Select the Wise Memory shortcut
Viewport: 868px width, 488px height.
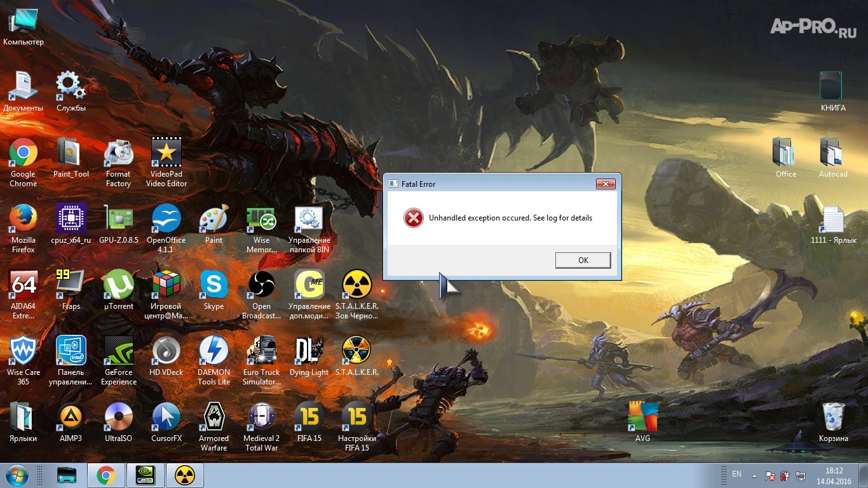coord(261,229)
